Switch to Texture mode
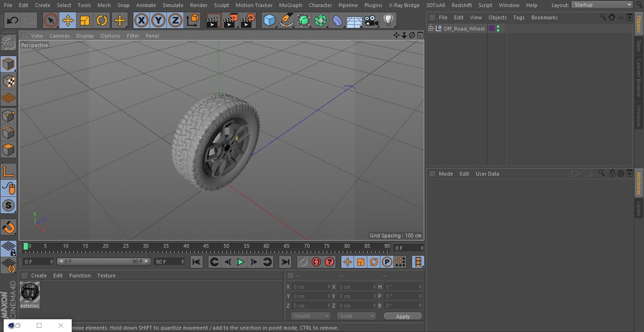The image size is (644, 332). (8, 81)
